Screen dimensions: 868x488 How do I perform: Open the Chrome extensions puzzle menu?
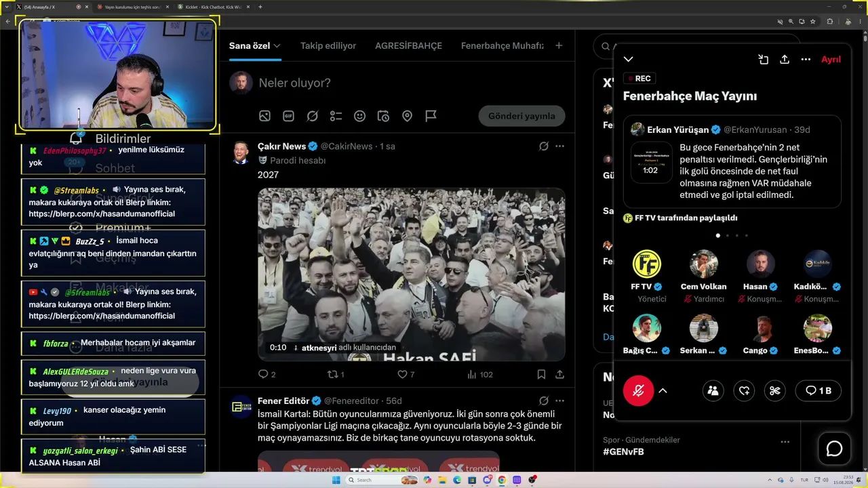coord(829,21)
